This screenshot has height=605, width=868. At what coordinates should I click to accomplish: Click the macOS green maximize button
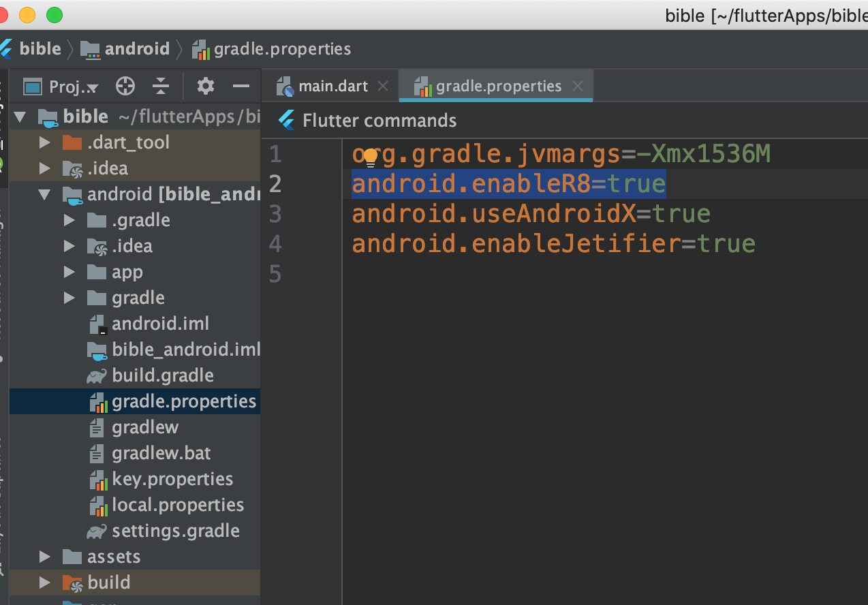point(54,14)
